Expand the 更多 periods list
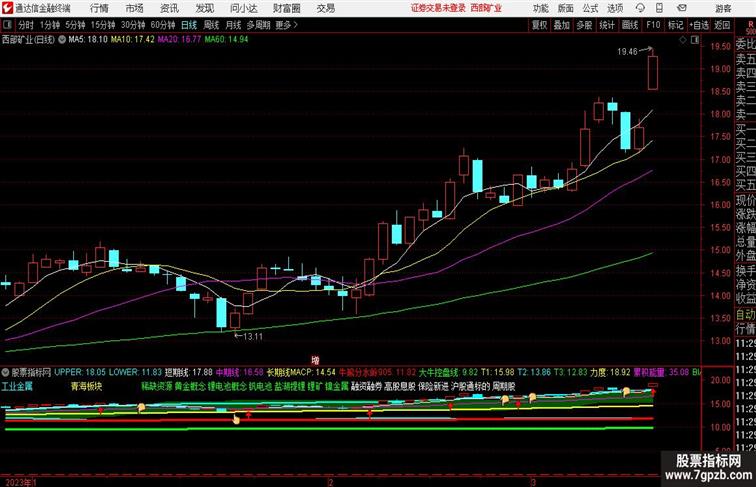 [x=286, y=25]
